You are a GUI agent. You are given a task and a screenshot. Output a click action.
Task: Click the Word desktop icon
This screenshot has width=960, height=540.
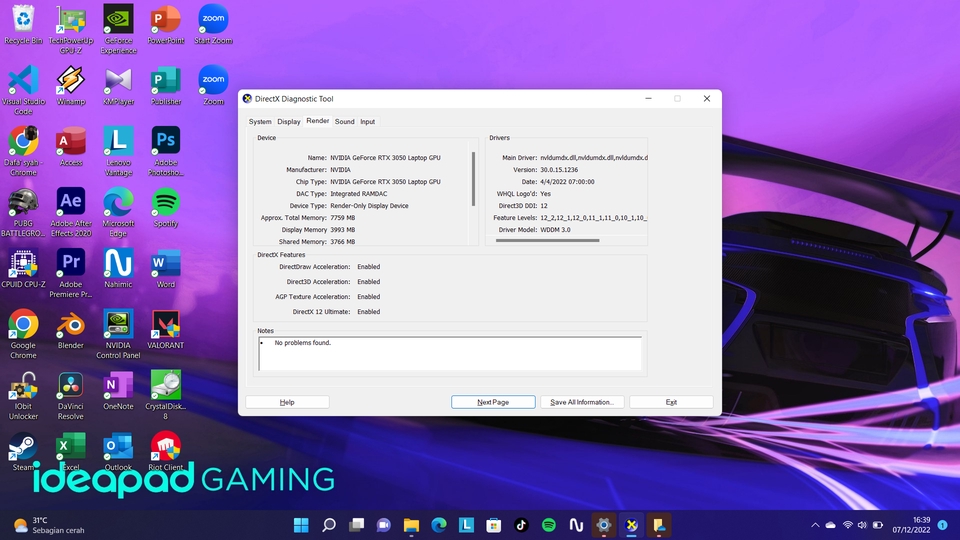click(x=165, y=268)
